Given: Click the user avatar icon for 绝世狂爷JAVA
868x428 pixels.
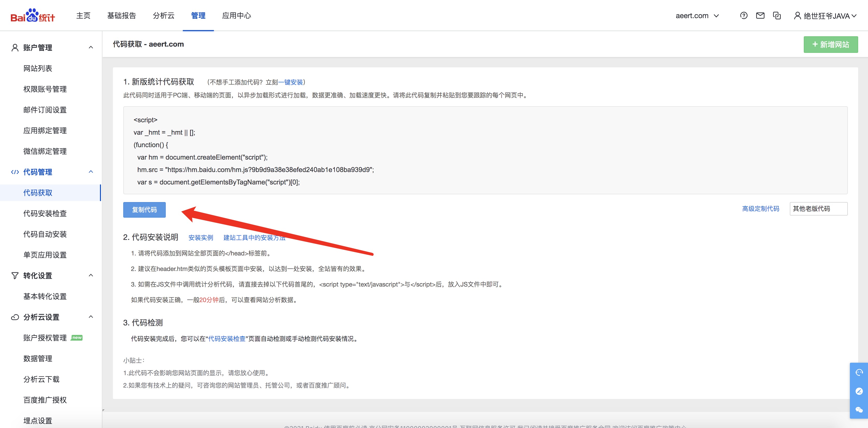Looking at the screenshot, I should tap(797, 16).
